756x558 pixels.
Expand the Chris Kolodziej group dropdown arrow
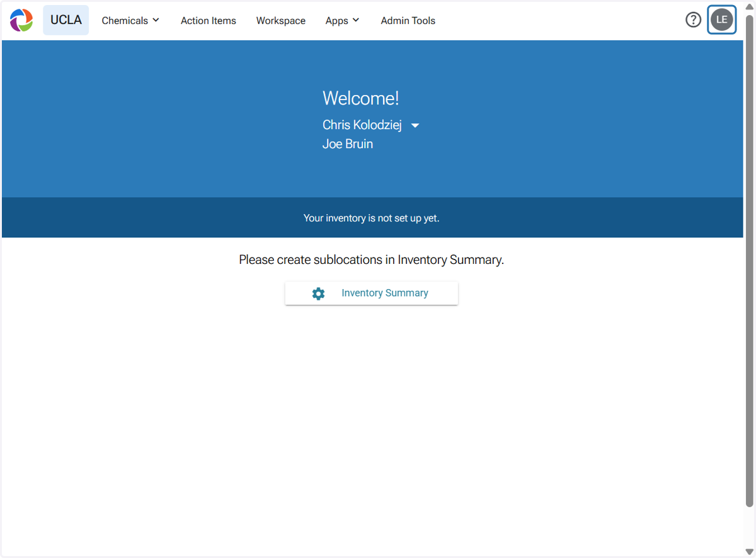click(x=415, y=125)
